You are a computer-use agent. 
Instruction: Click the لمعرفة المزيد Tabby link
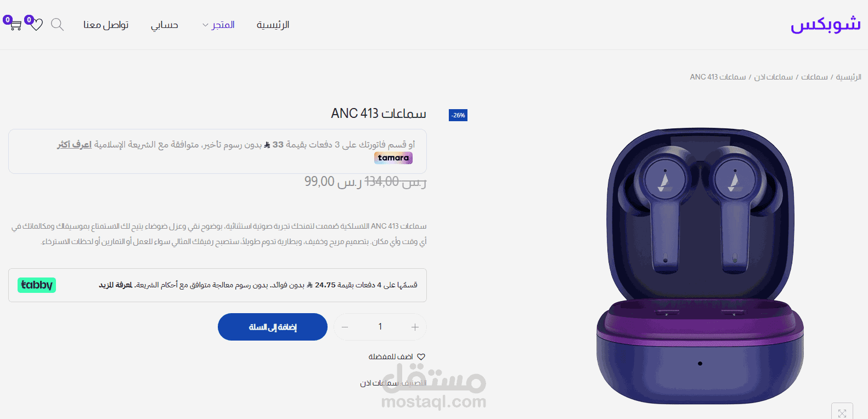pyautogui.click(x=115, y=285)
